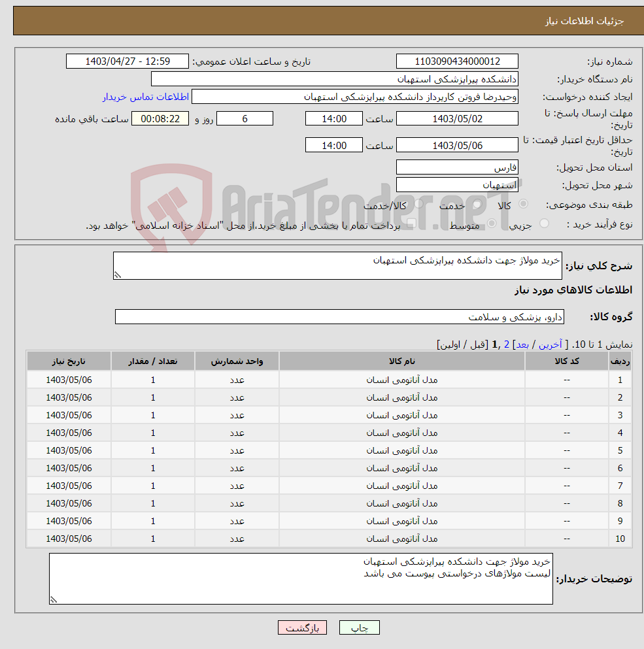Click the price validity time 14:00 field

click(x=334, y=145)
